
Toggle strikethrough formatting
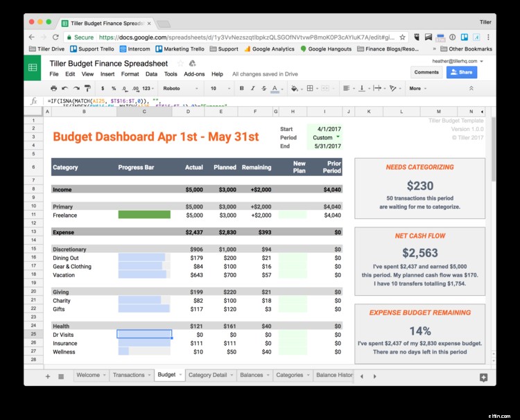[263, 88]
